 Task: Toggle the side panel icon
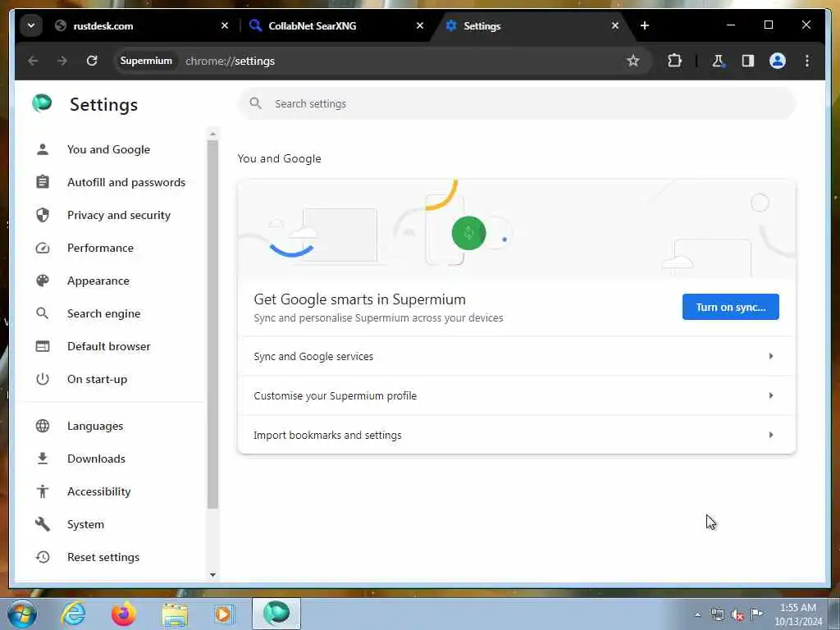point(748,61)
